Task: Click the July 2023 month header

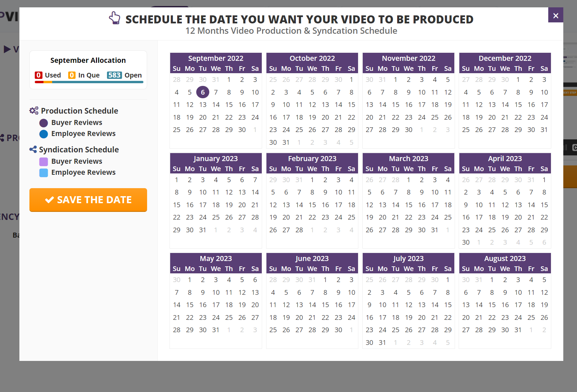Action: (x=409, y=259)
